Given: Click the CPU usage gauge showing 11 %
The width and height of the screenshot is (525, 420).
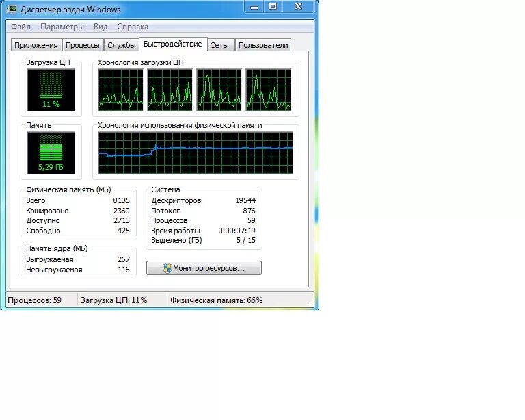Looking at the screenshot, I should (x=51, y=90).
